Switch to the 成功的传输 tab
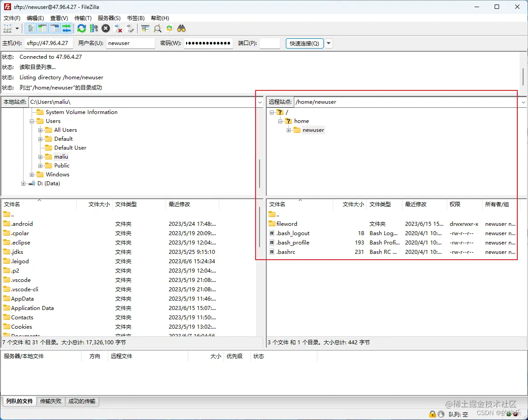 (82, 401)
